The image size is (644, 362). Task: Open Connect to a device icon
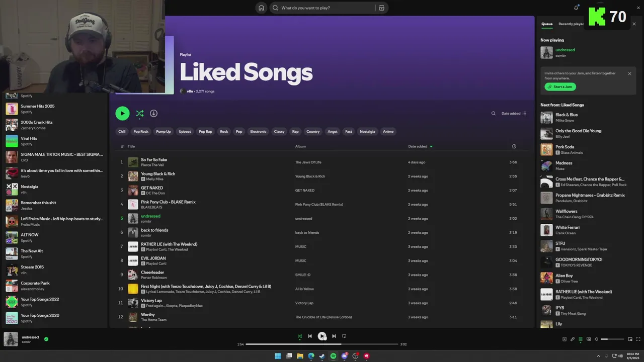589,339
